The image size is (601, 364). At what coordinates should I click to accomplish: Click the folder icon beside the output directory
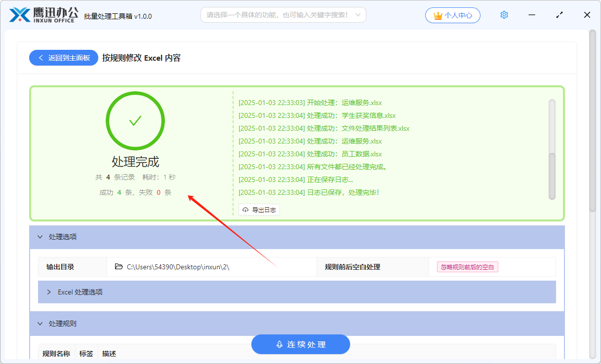(x=119, y=266)
